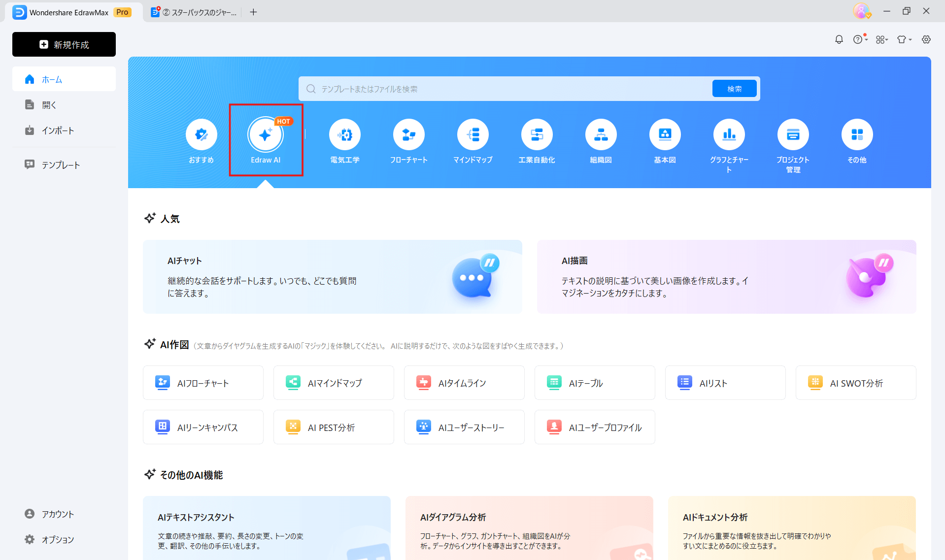Open the 電気工学 diagram category

pos(345,134)
